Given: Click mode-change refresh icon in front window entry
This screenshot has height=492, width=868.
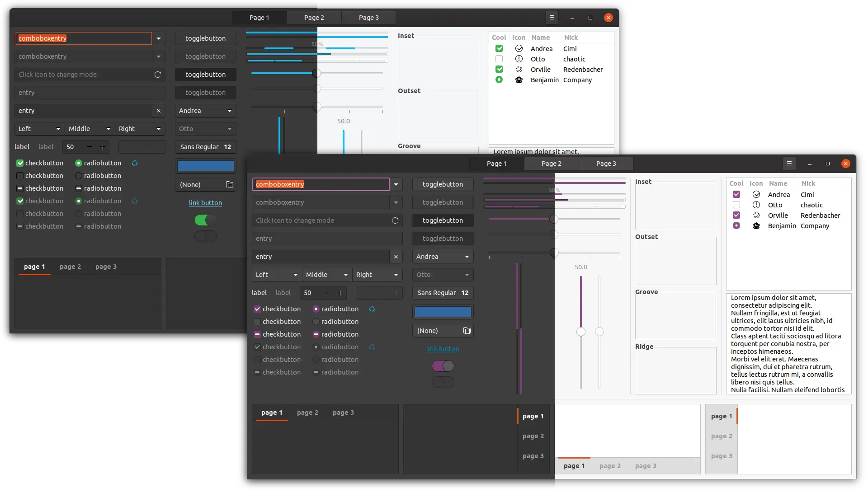Looking at the screenshot, I should [x=395, y=220].
